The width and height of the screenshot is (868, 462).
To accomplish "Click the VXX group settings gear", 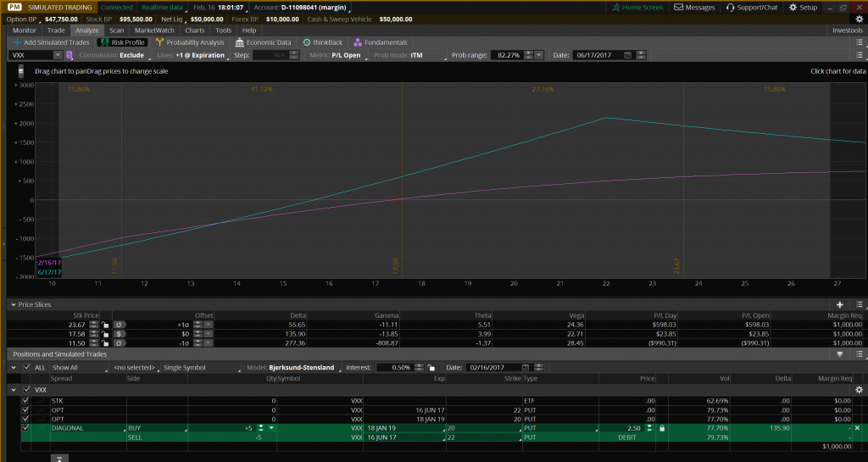I will click(859, 390).
